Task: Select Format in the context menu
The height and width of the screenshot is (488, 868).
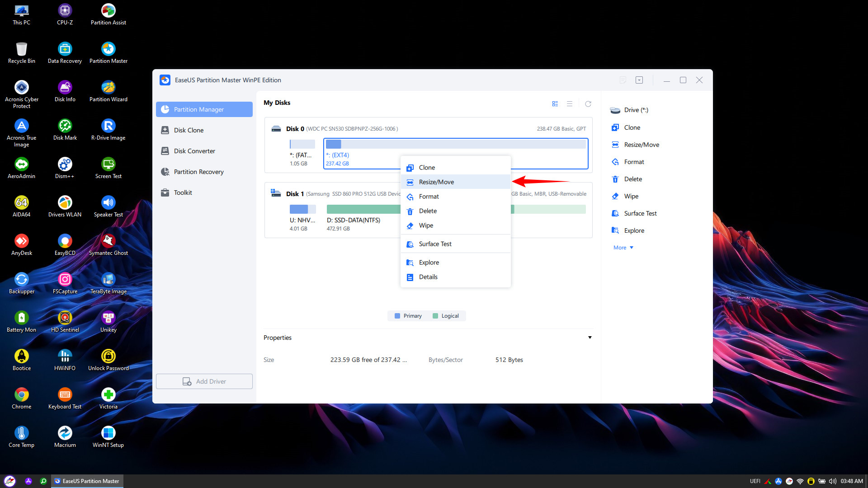Action: point(429,197)
